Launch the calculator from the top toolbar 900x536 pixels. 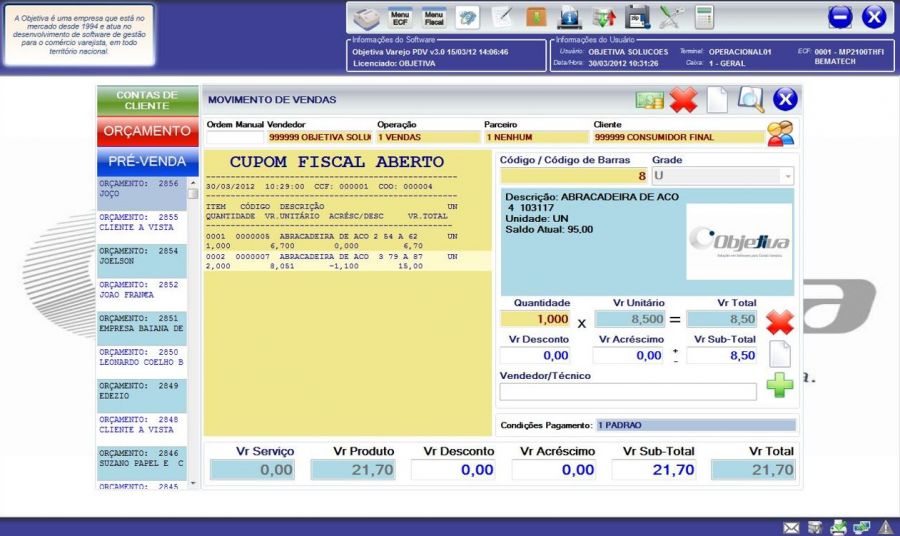705,17
